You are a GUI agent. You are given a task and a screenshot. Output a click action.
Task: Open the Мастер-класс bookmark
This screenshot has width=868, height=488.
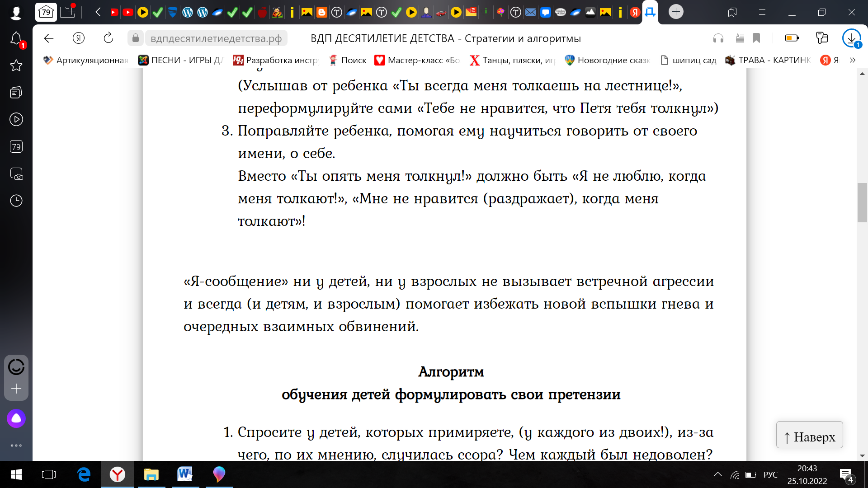(x=417, y=60)
